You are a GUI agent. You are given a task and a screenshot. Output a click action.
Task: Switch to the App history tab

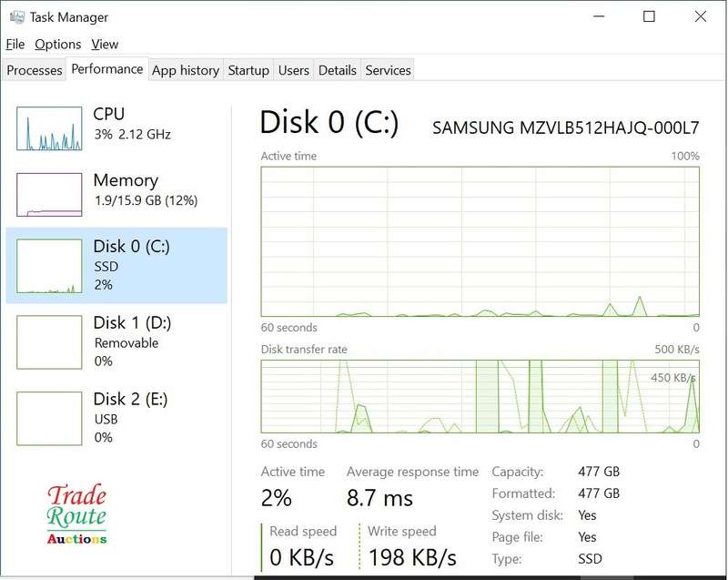pos(186,70)
